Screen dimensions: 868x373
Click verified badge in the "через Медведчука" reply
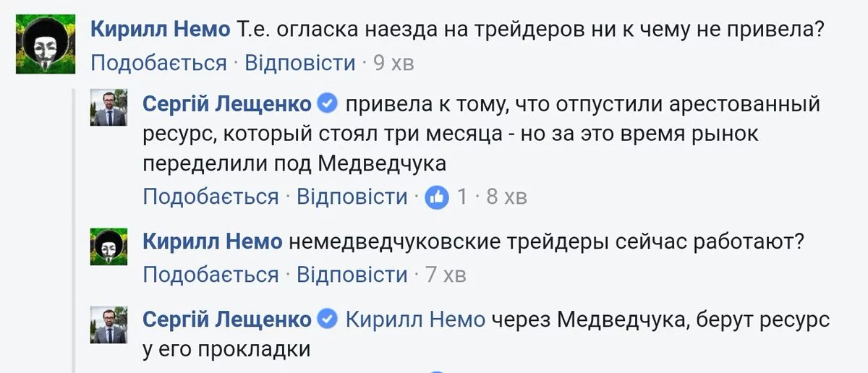(x=328, y=319)
